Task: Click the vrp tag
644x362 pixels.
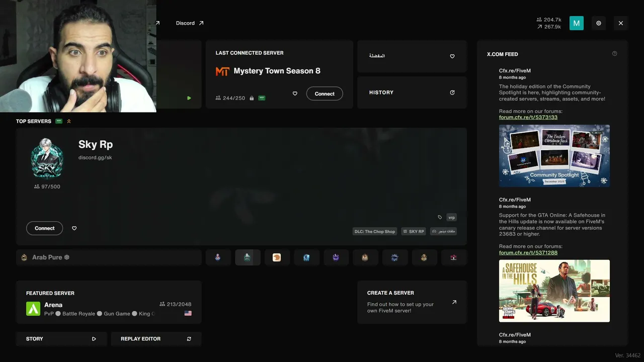Action: tap(451, 217)
